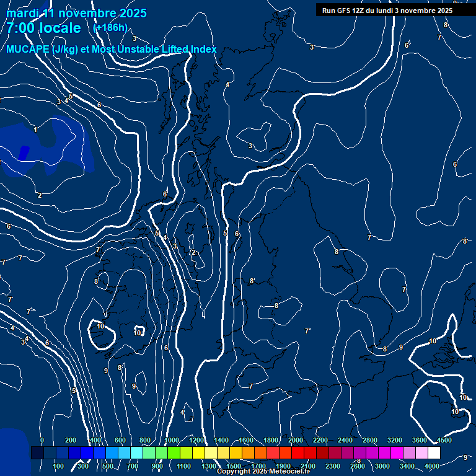Select the blue swatch between 300 and 400
Viewport: 476px width, 476px height.
click(x=87, y=452)
